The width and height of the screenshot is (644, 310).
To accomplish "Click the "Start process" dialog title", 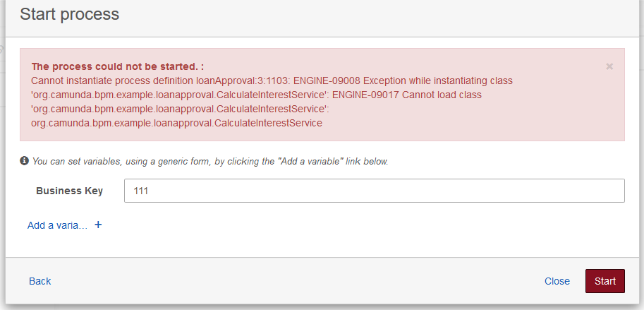I will [70, 14].
